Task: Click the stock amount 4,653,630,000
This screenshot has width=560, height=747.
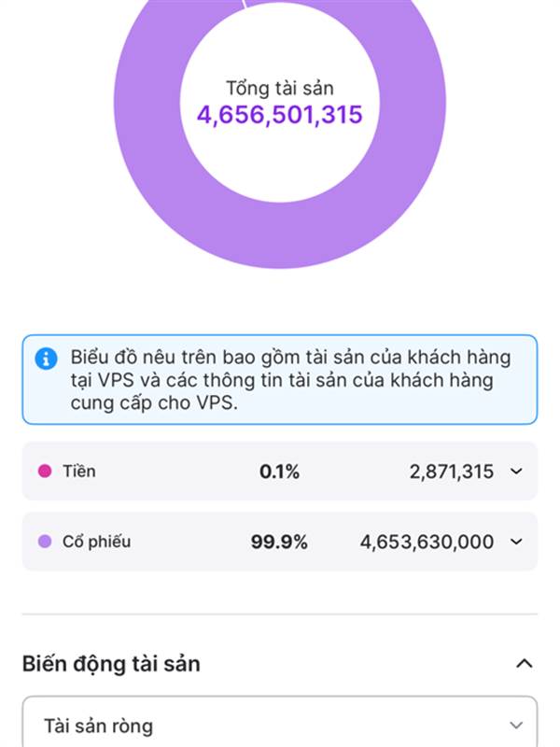Action: 427,542
